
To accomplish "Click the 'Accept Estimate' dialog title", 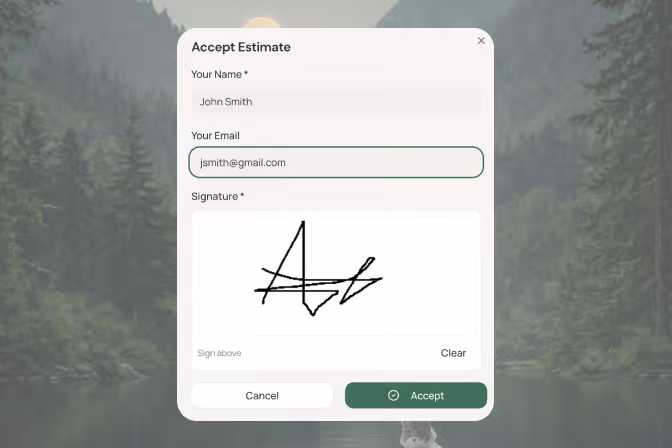I will [x=241, y=47].
